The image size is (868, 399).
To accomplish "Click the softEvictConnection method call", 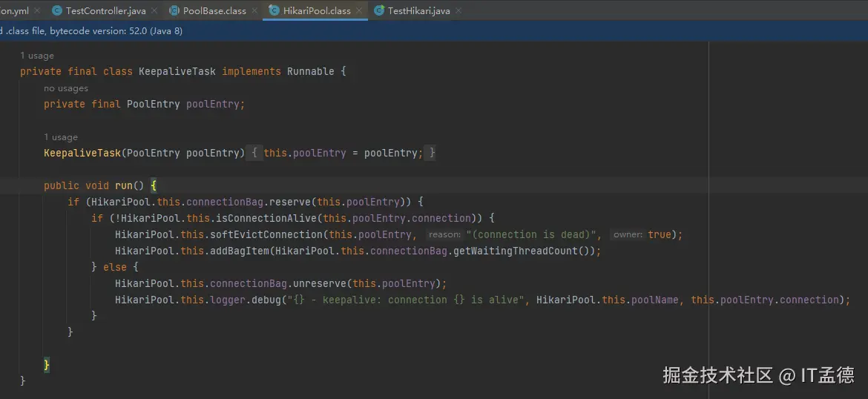I will click(266, 234).
